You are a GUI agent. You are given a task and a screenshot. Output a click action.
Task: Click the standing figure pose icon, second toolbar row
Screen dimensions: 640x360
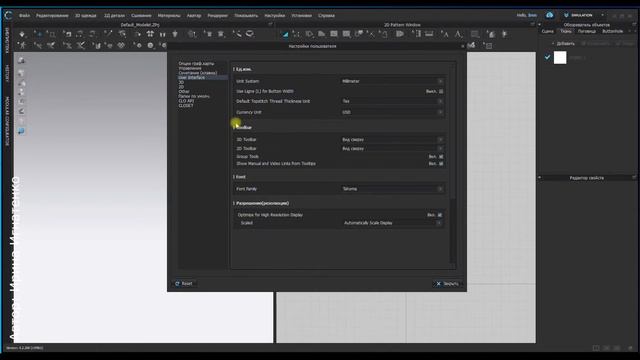[22, 45]
